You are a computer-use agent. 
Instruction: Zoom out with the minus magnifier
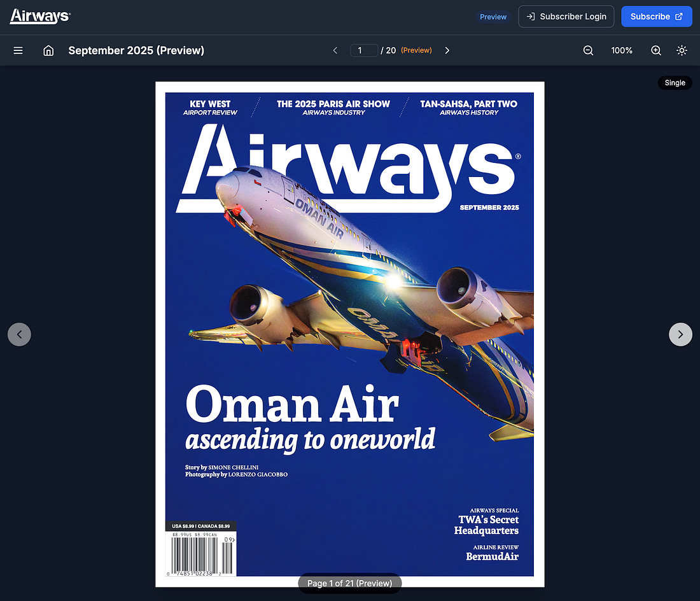point(589,50)
